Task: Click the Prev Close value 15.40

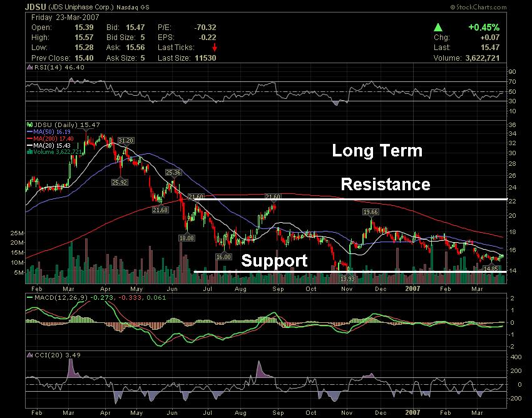Action: [84, 58]
